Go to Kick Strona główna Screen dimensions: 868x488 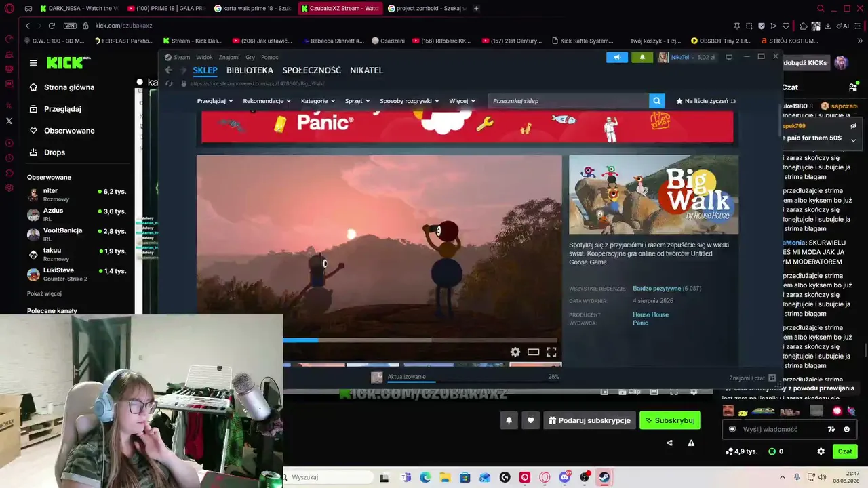click(68, 87)
